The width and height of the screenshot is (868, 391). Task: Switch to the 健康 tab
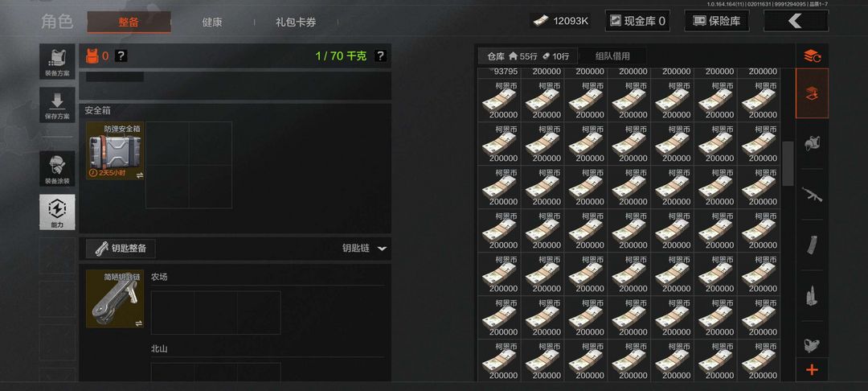point(212,23)
